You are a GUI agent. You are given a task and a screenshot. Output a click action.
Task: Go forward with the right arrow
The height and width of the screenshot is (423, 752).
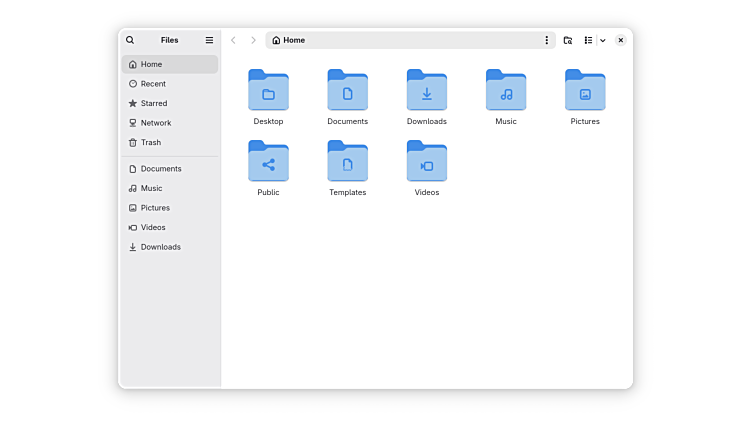click(x=253, y=40)
